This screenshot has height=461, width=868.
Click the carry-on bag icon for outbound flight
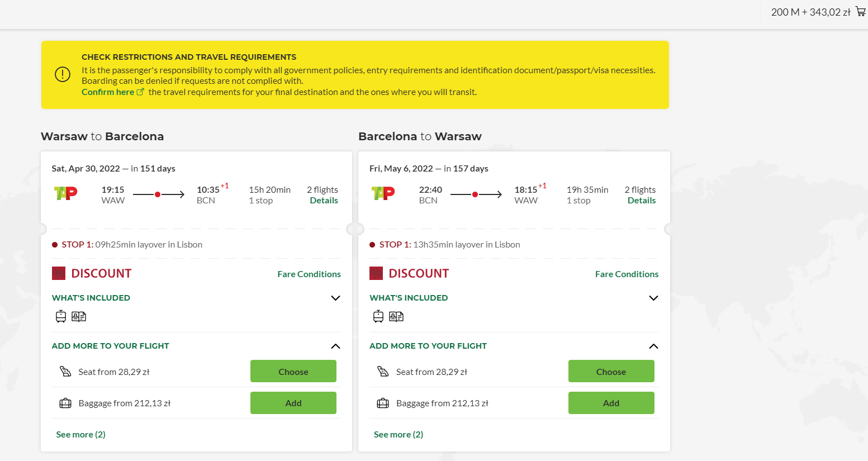(61, 316)
